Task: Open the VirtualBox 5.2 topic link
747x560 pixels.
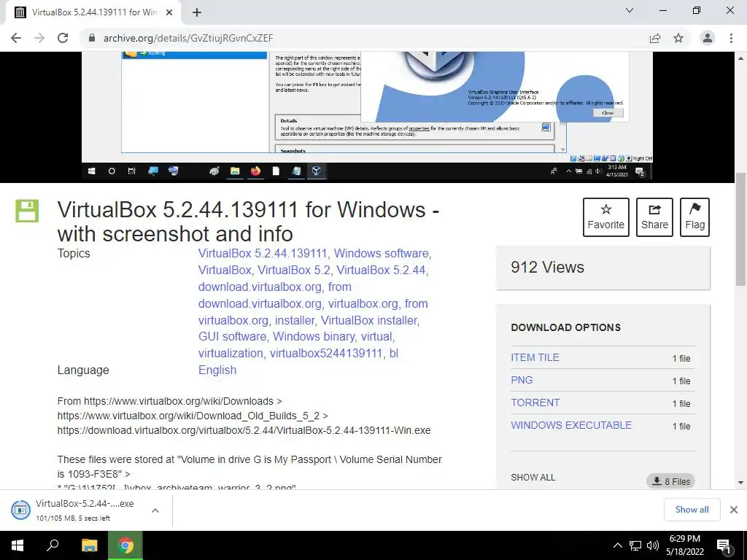Action: click(x=294, y=270)
